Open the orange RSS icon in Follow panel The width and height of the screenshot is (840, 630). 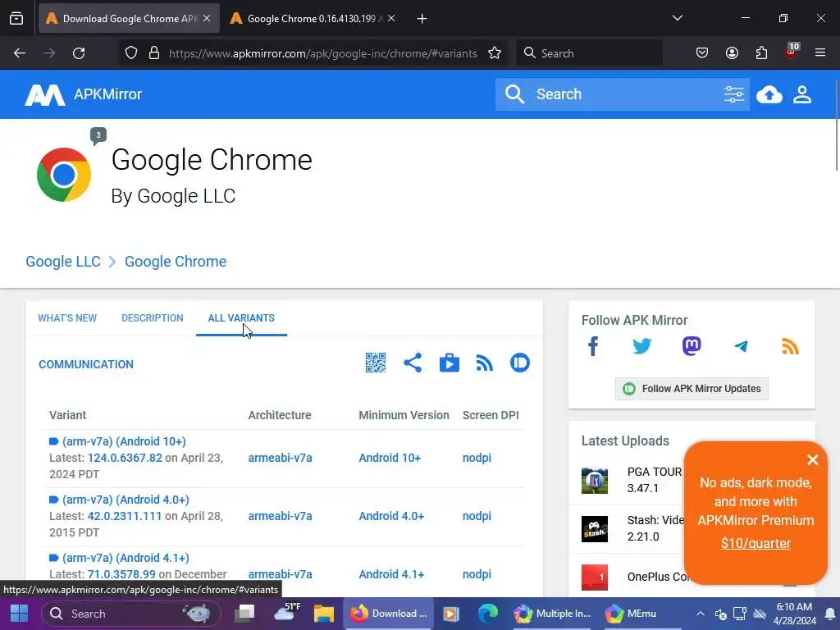click(790, 346)
